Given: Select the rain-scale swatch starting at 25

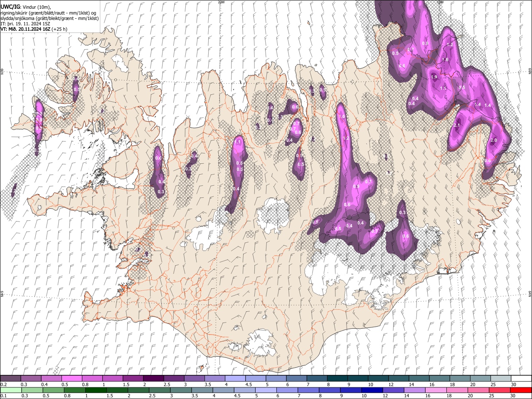Looking at the screenshot, I should (499, 390).
